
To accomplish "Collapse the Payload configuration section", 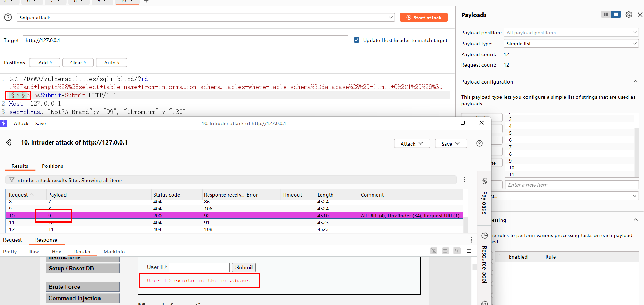I will pos(636,81).
